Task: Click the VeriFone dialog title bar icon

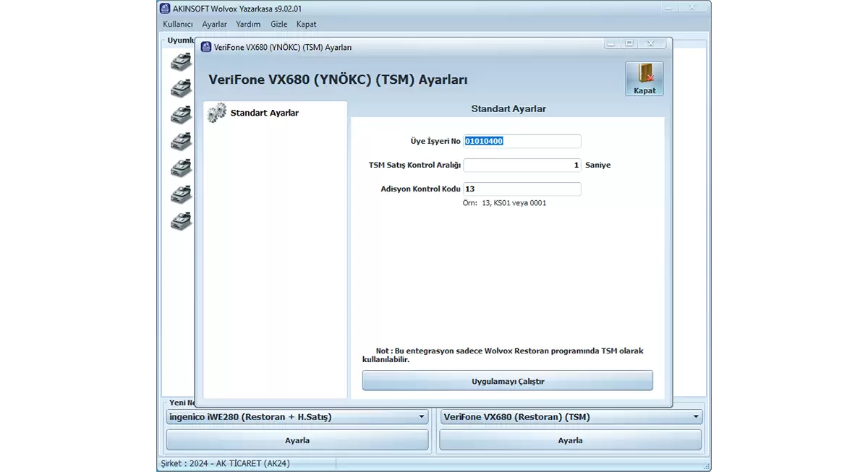Action: tap(207, 47)
